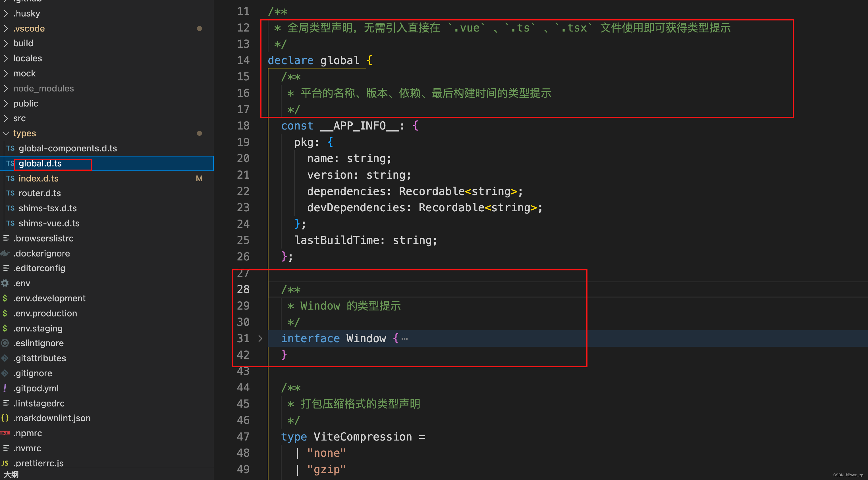Collapse the types folder
The width and height of the screenshot is (868, 480).
(x=6, y=133)
